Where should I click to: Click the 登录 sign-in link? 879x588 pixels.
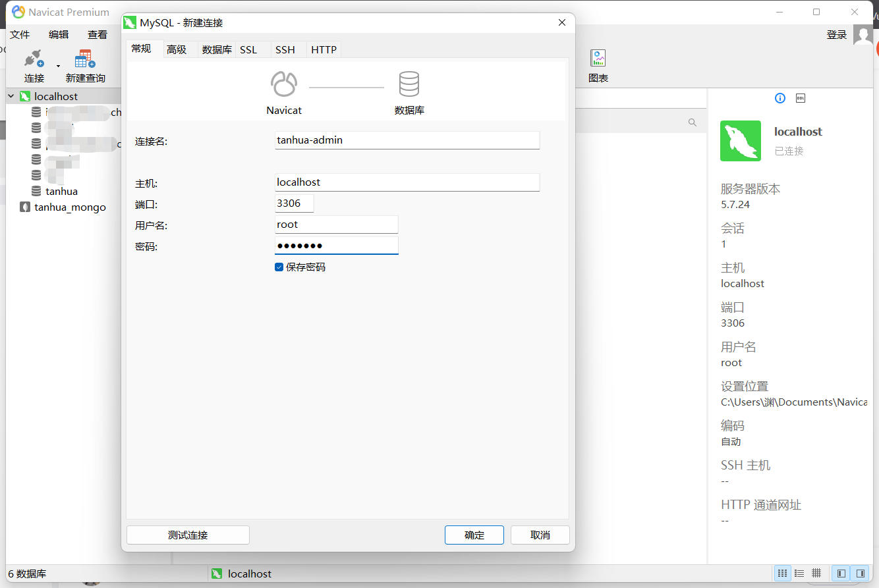pyautogui.click(x=837, y=35)
